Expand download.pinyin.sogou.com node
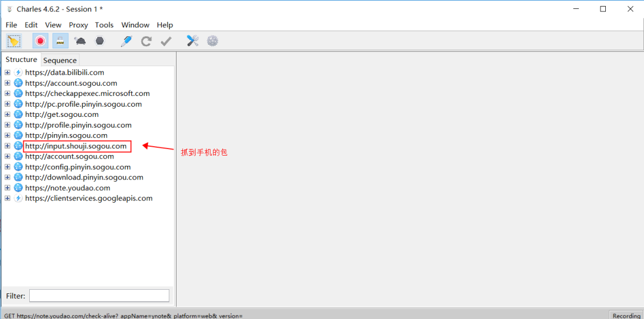The width and height of the screenshot is (644, 319). [7, 177]
